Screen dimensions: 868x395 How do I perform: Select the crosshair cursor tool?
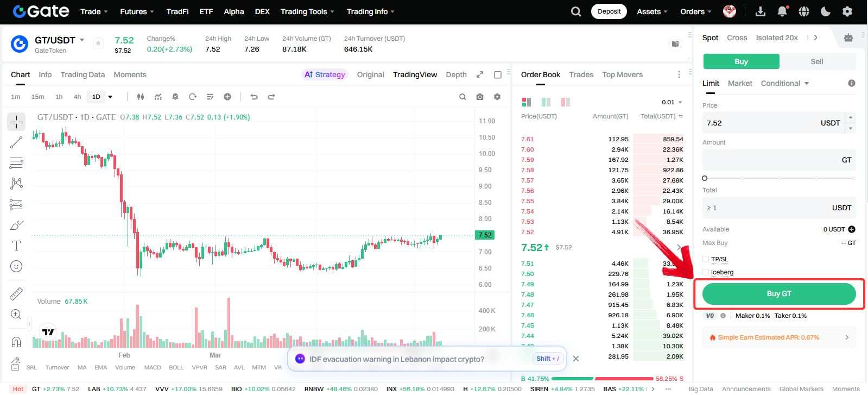point(16,122)
